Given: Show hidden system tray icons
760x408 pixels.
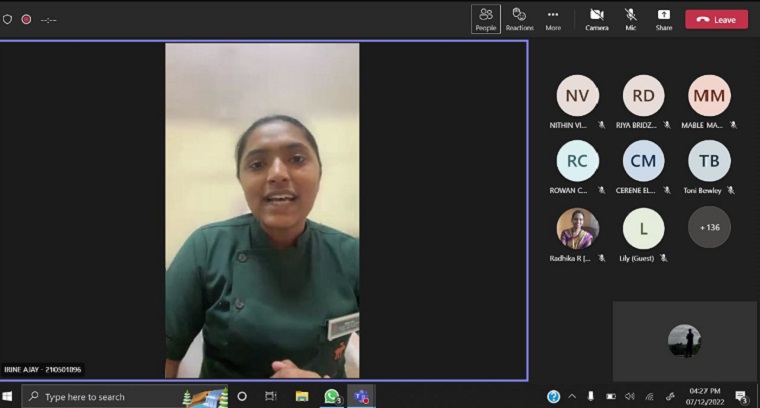Looking at the screenshot, I should [572, 397].
